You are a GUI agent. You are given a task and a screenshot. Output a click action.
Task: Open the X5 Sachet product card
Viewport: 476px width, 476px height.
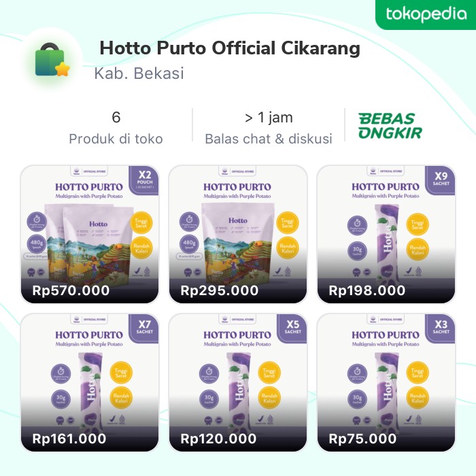(x=238, y=382)
